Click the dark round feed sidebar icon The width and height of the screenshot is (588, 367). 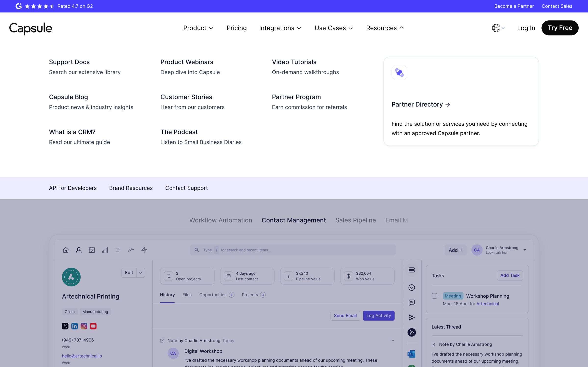[x=412, y=332]
